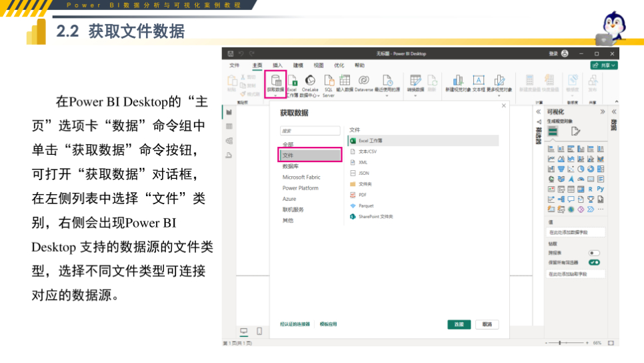644x363 pixels.
Task: Select the Treemap visual icon
Action: pyautogui.click(x=601, y=169)
